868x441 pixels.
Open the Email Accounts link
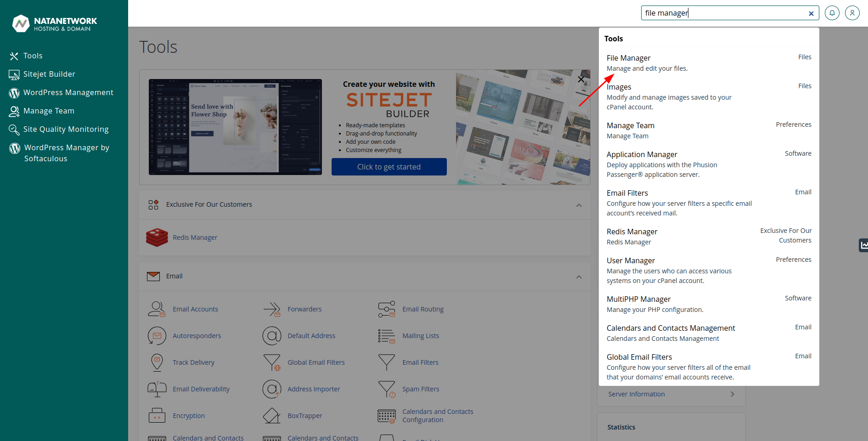[195, 309]
